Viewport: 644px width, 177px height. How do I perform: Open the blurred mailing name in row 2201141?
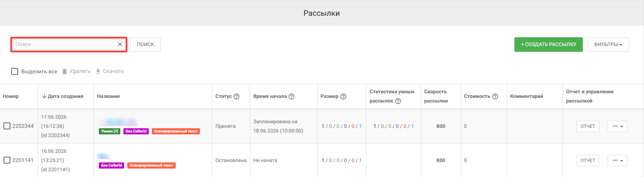click(103, 156)
